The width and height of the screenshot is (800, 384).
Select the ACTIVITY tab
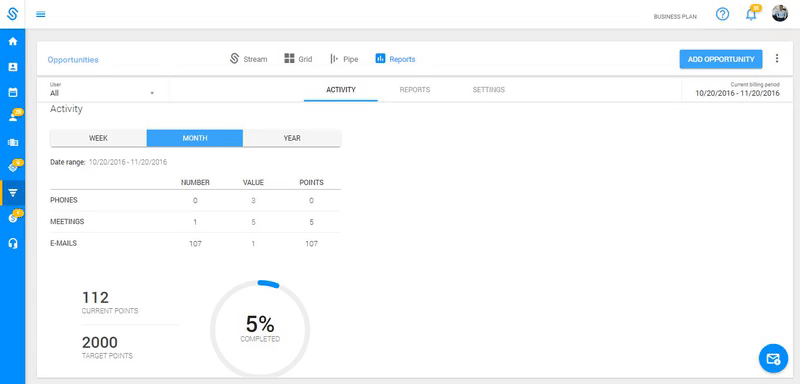341,90
